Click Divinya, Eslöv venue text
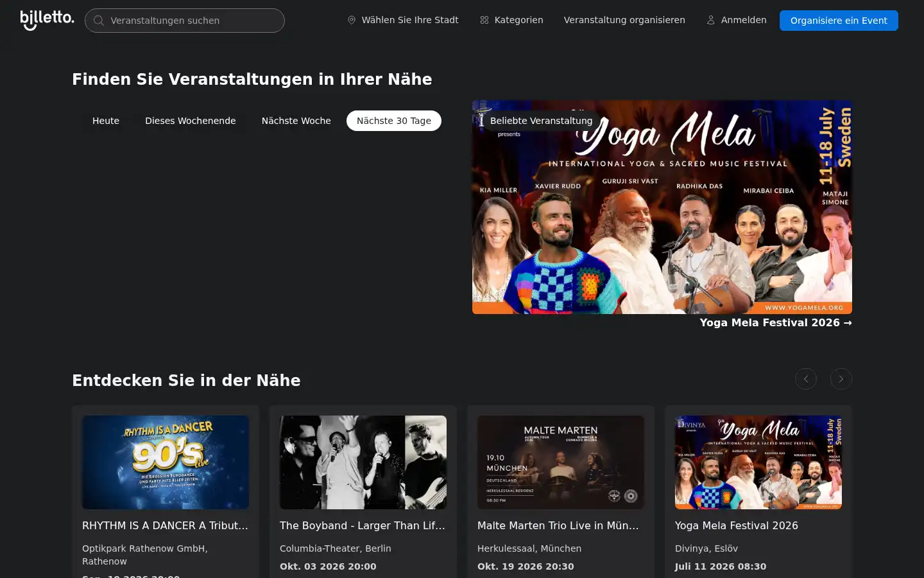Viewport: 924px width, 578px height. (706, 548)
